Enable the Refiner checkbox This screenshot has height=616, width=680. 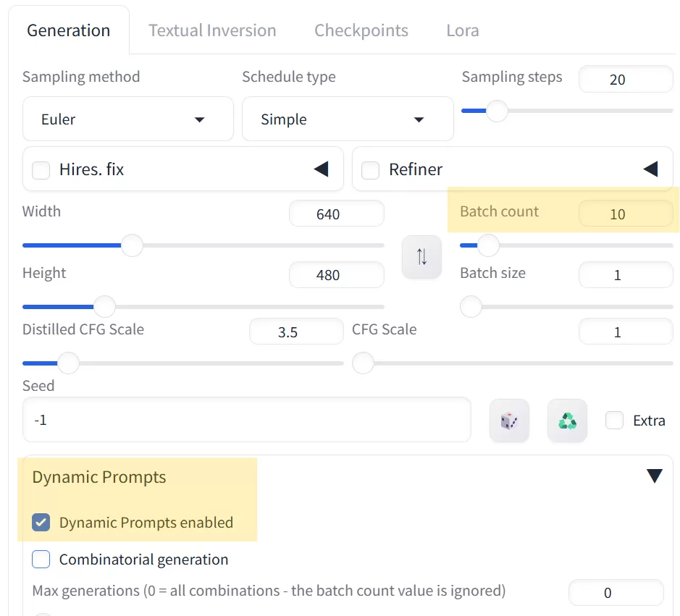[x=370, y=171]
